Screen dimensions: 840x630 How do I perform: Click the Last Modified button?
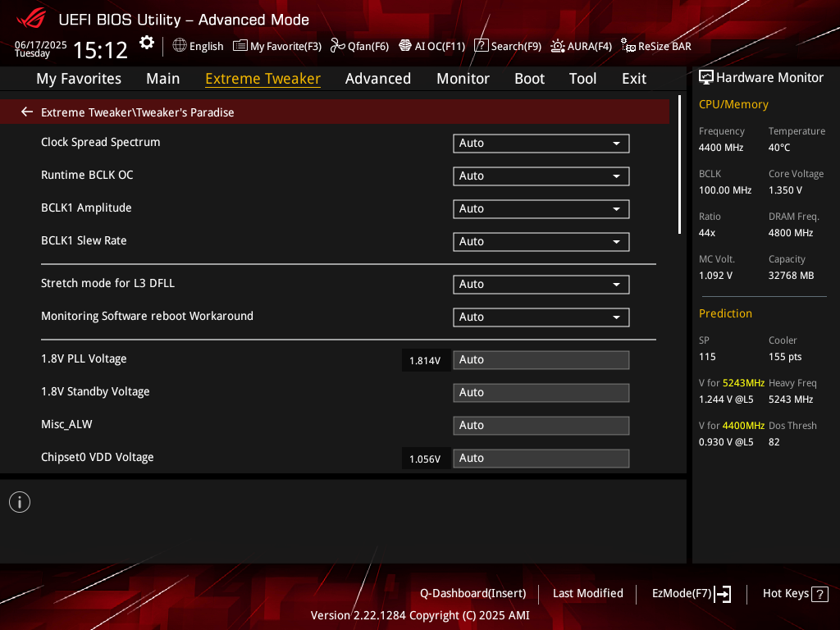coord(587,594)
